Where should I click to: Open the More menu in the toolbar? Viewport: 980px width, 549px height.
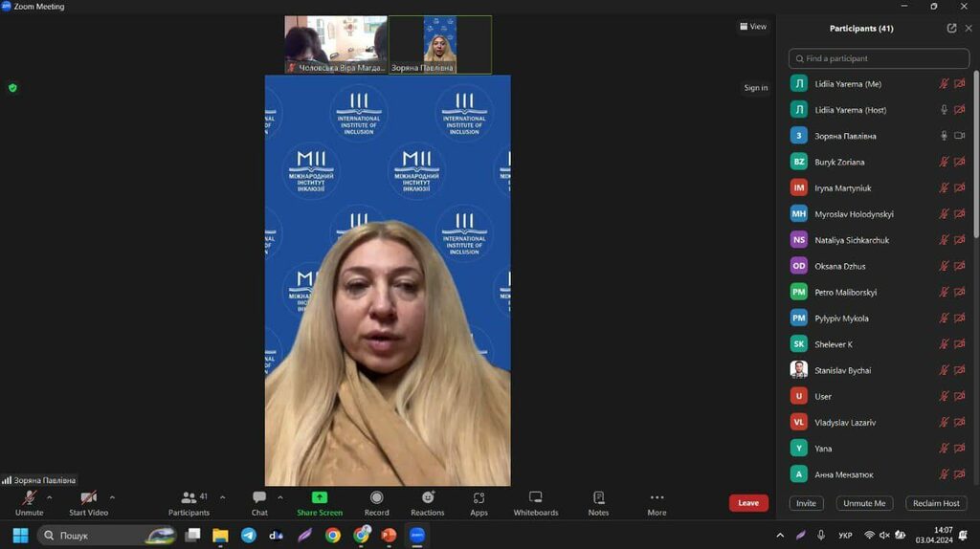(x=657, y=497)
